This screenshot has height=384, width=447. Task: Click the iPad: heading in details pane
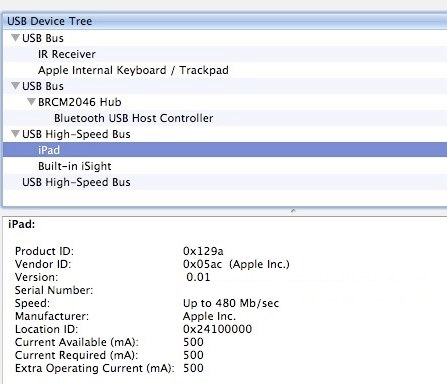tap(22, 224)
